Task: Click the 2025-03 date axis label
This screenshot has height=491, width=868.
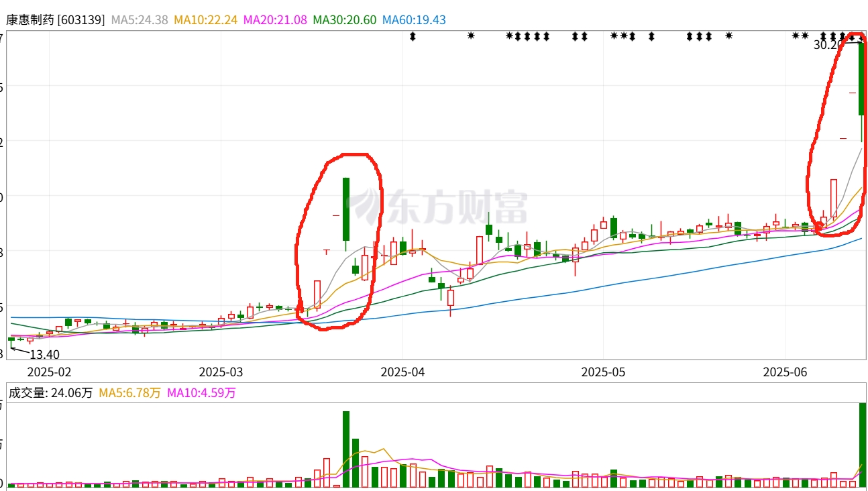Action: (221, 371)
